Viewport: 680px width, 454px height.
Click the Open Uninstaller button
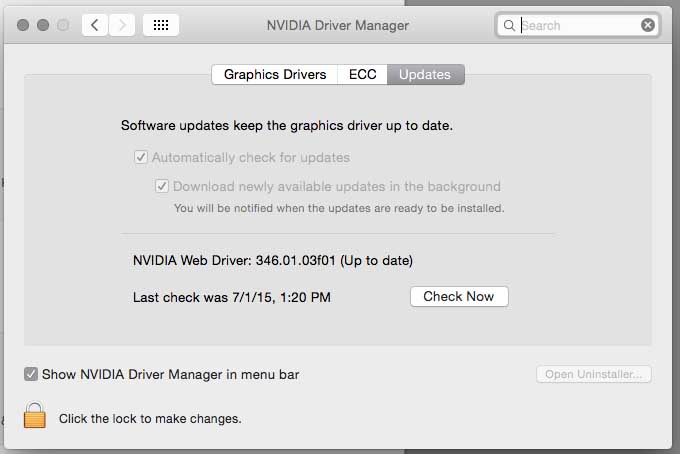pyautogui.click(x=594, y=374)
